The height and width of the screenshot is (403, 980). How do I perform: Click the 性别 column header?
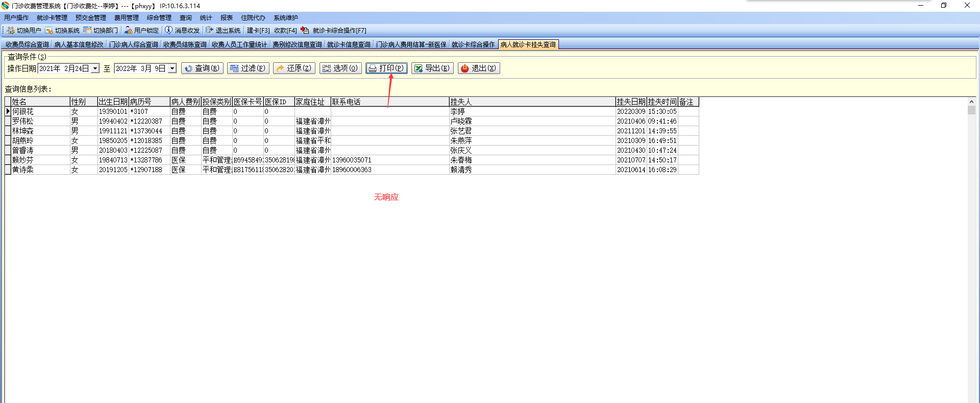pos(84,102)
